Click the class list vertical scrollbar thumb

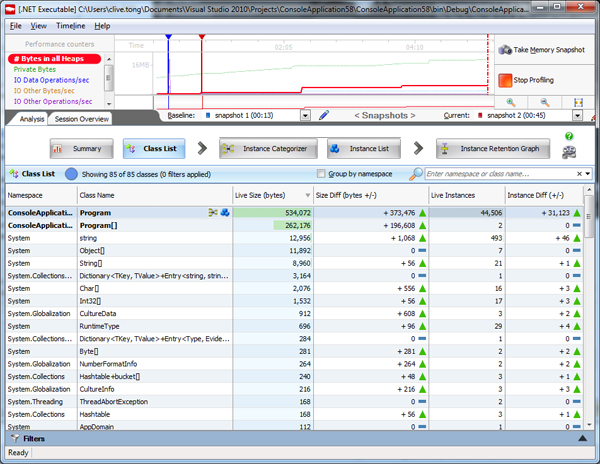point(589,216)
